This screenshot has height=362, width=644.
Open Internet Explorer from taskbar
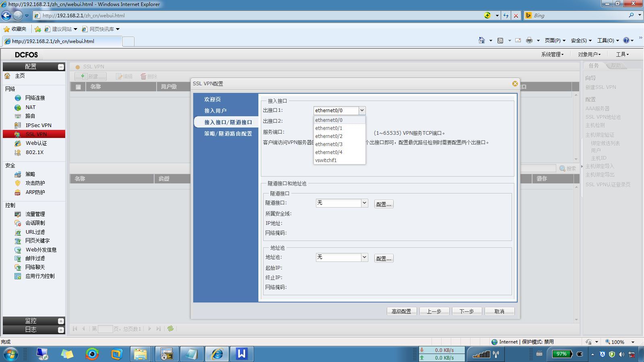click(x=217, y=354)
